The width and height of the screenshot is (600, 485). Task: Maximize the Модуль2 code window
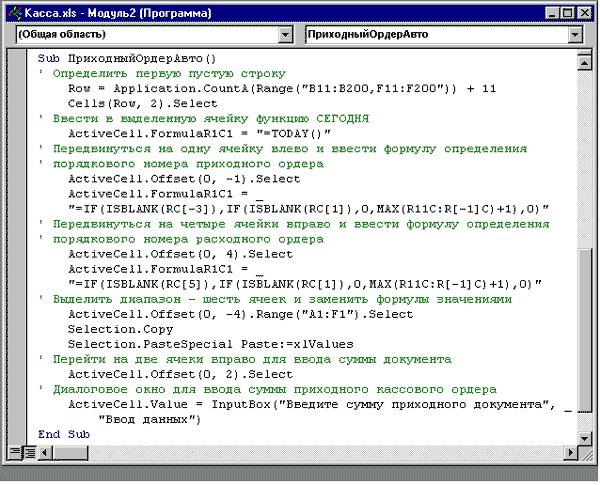tap(567, 13)
